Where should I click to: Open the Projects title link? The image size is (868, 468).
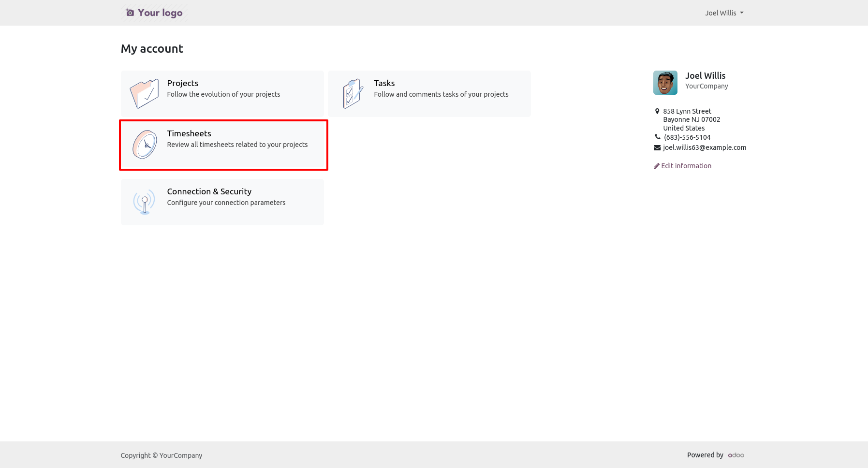tap(182, 83)
